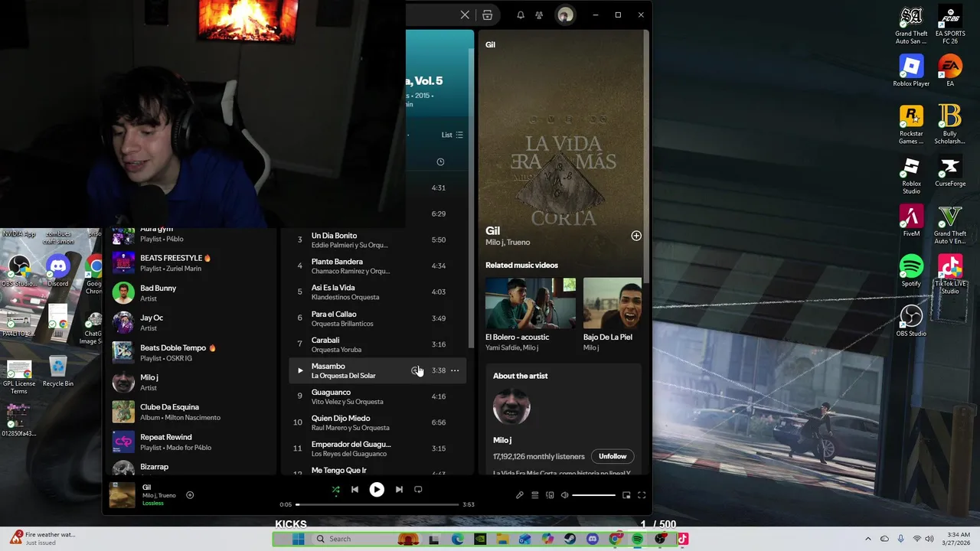The height and width of the screenshot is (551, 980).
Task: Mute the Spotify volume speaker icon
Action: (564, 495)
